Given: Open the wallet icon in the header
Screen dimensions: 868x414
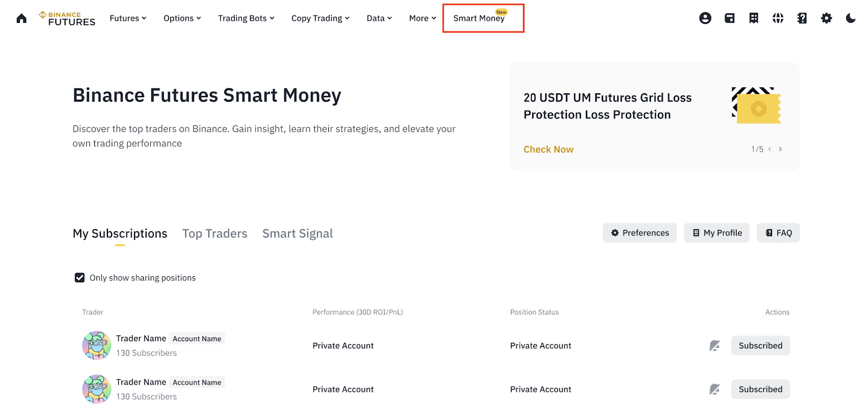Looking at the screenshot, I should point(730,18).
